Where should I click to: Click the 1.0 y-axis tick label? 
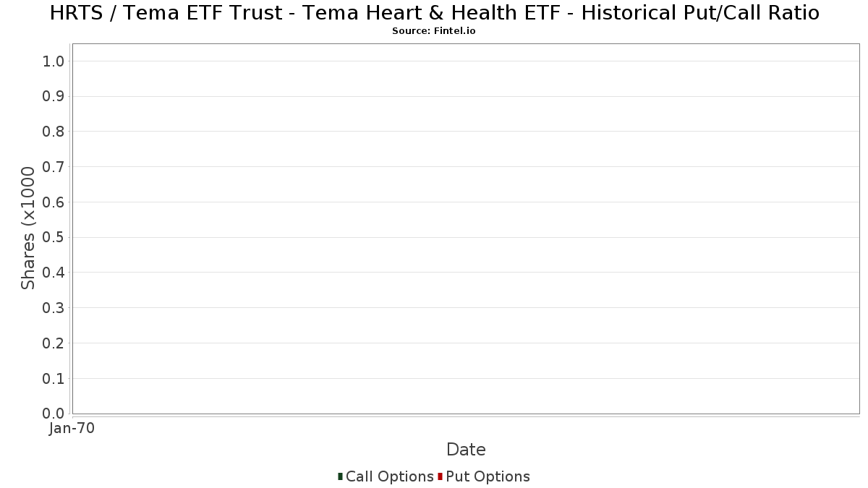[54, 61]
